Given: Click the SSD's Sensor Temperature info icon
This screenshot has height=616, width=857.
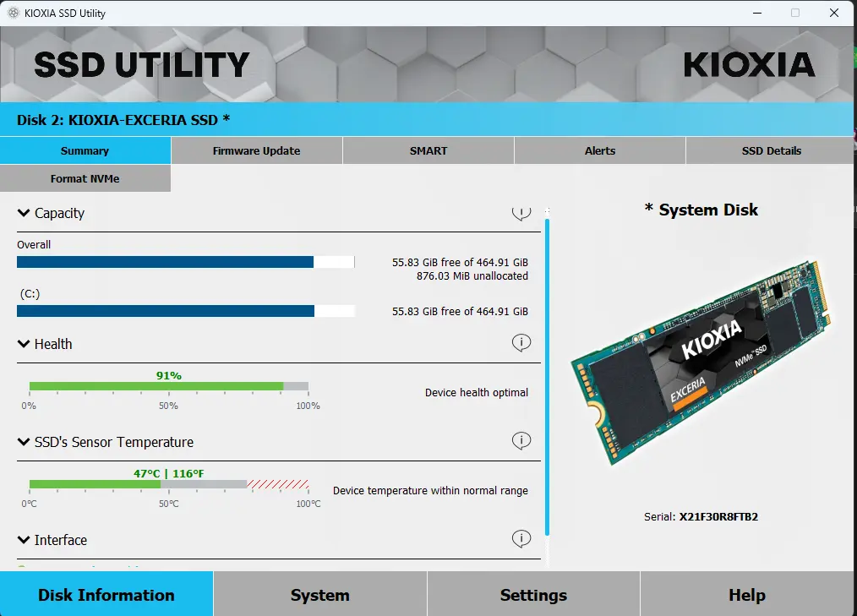Looking at the screenshot, I should pyautogui.click(x=521, y=440).
